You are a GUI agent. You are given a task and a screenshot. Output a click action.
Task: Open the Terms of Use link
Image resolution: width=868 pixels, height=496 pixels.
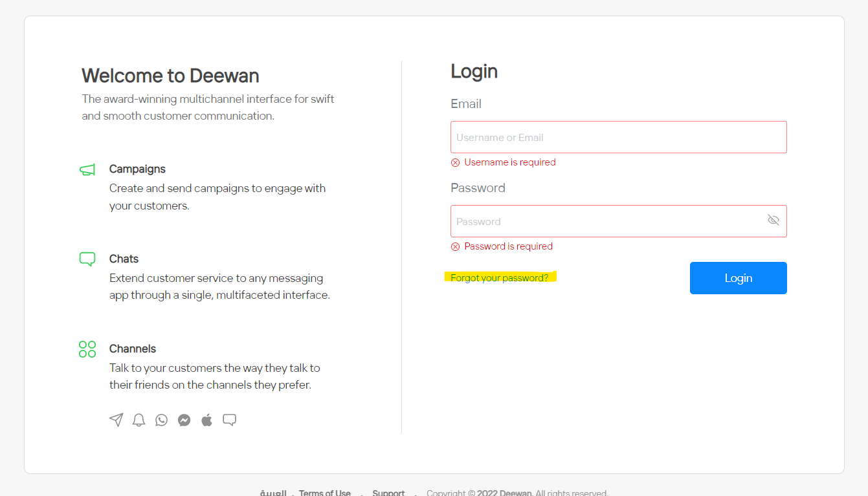(325, 493)
